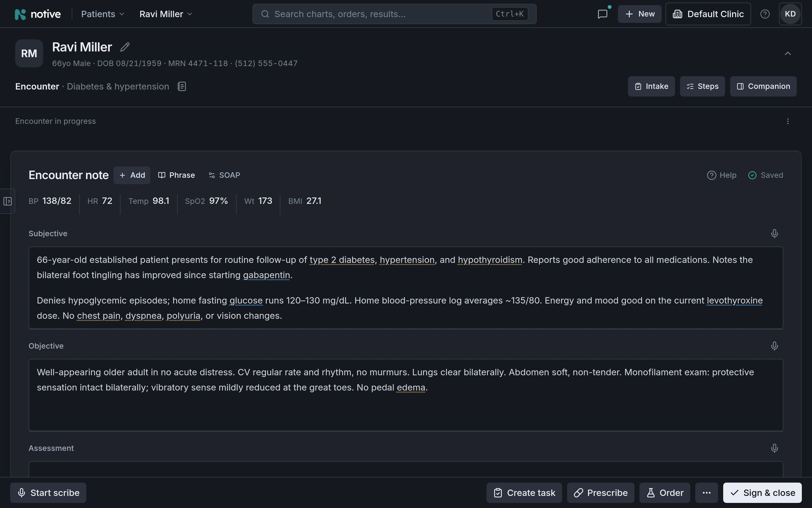
Task: Open the messages chat icon
Action: coord(603,14)
